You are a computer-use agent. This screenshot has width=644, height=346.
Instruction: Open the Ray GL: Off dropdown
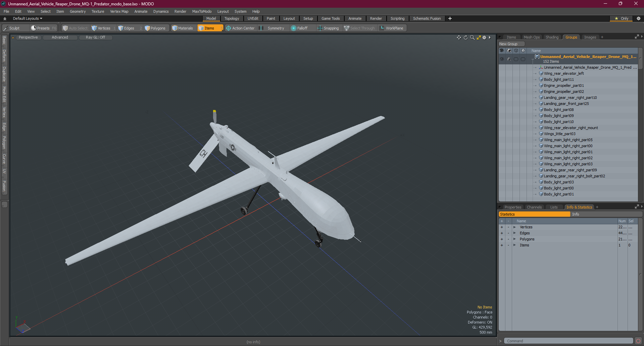(x=95, y=38)
